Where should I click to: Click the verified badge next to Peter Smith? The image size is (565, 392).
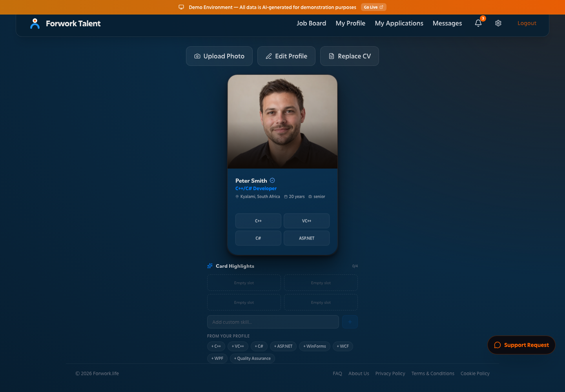[x=272, y=180]
